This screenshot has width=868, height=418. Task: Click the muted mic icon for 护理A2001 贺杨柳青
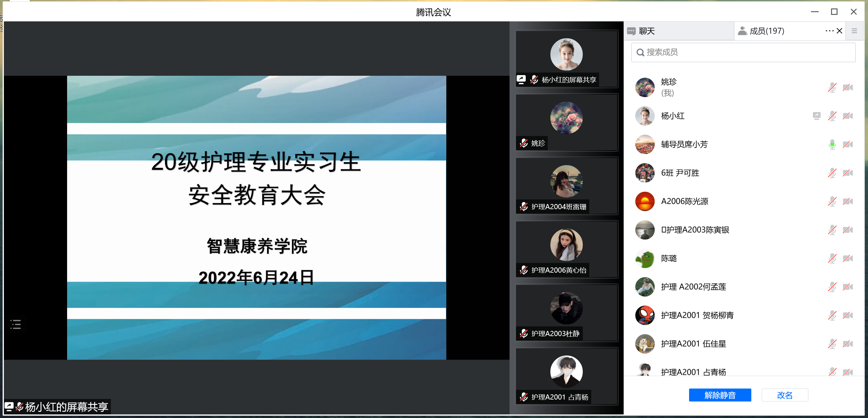[x=832, y=315]
